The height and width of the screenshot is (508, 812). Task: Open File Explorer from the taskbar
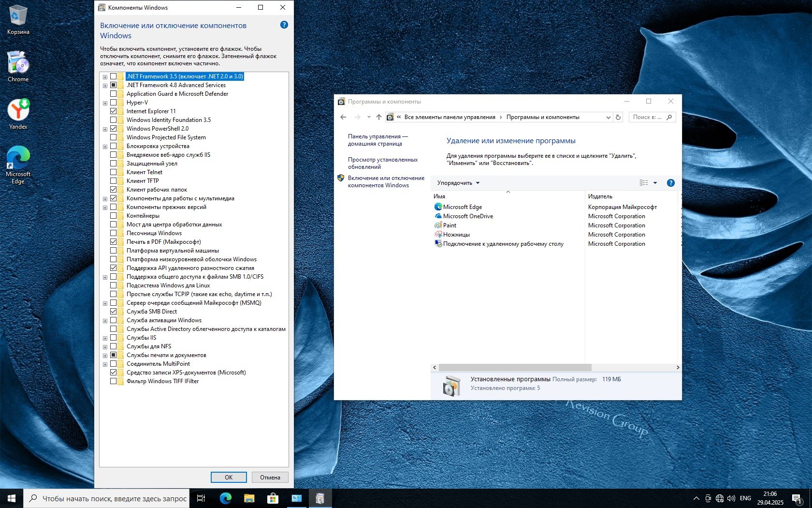[x=249, y=498]
